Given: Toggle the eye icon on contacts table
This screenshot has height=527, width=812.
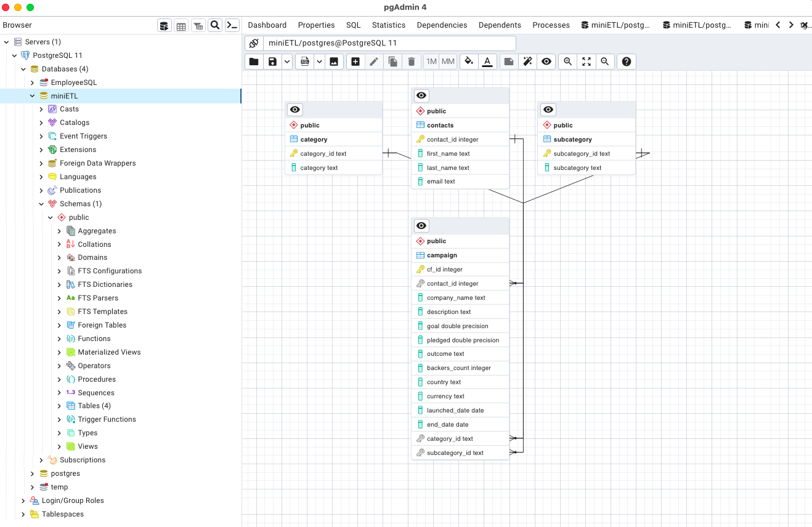Looking at the screenshot, I should click(x=421, y=95).
